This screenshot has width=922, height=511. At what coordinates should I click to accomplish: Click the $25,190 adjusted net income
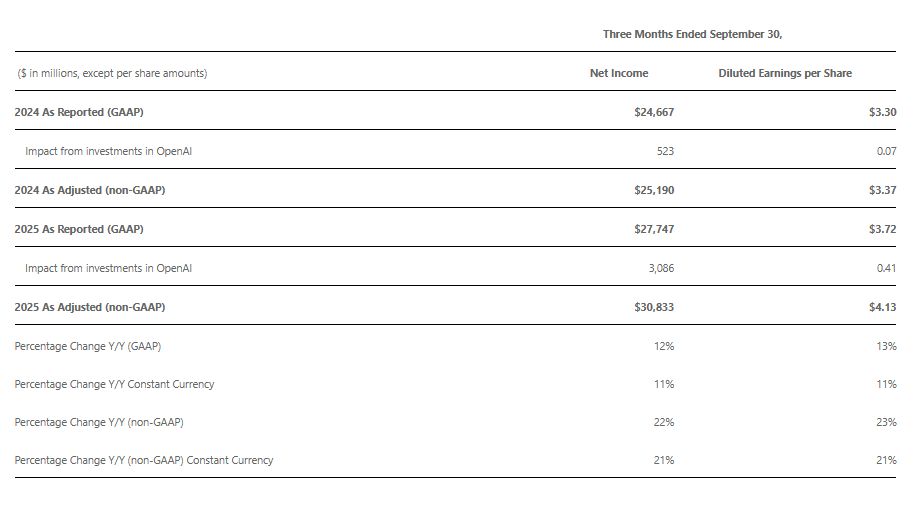tap(654, 190)
